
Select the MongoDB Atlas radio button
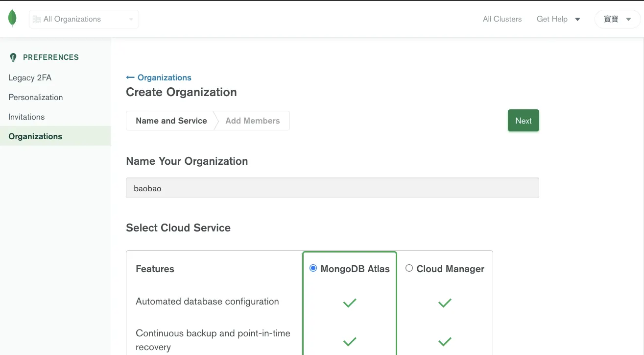(x=313, y=268)
